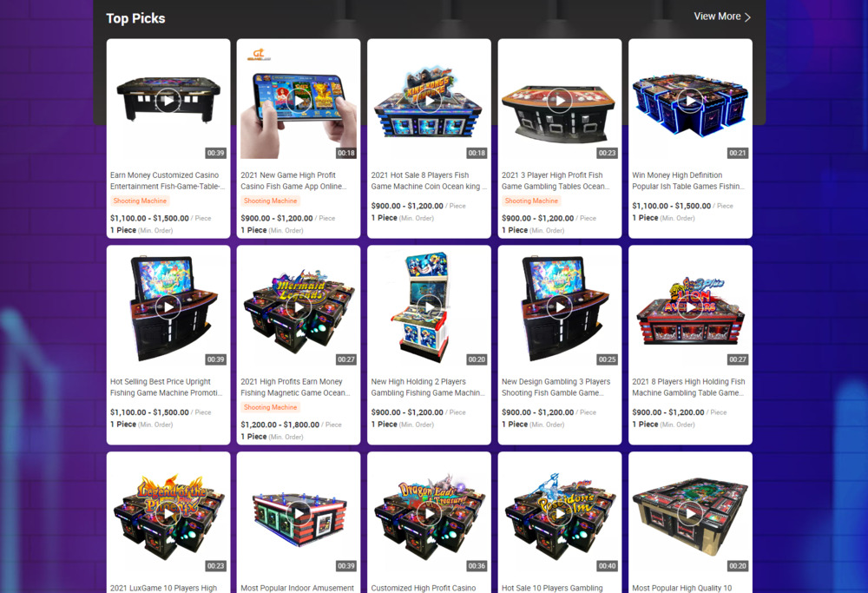Open 'Most Popular Indoor Amusement' product title
This screenshot has height=593, width=868.
(297, 588)
